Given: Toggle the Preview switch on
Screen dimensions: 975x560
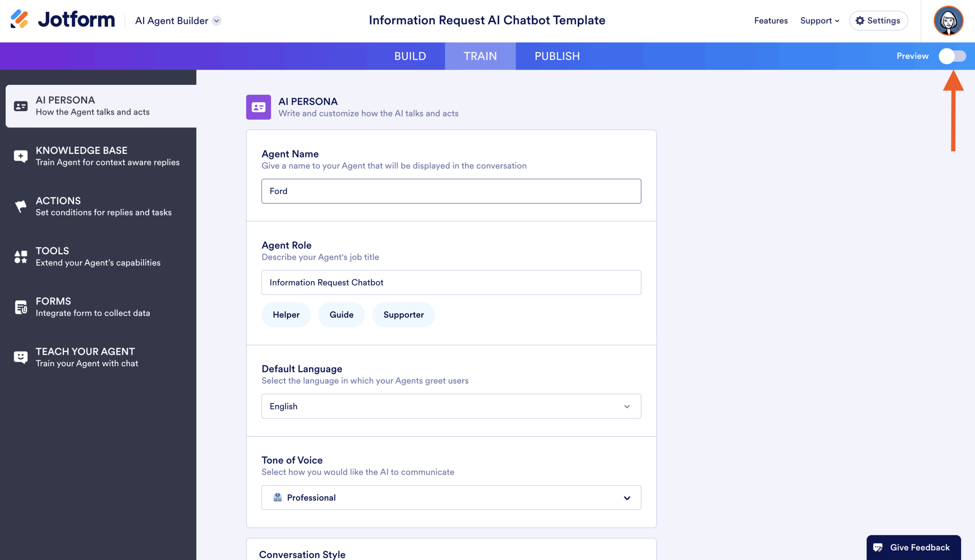Looking at the screenshot, I should [952, 56].
